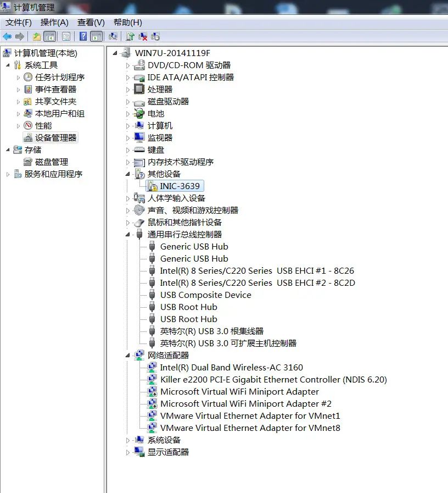
Task: Open the 操作(A) menu
Action: tap(53, 23)
